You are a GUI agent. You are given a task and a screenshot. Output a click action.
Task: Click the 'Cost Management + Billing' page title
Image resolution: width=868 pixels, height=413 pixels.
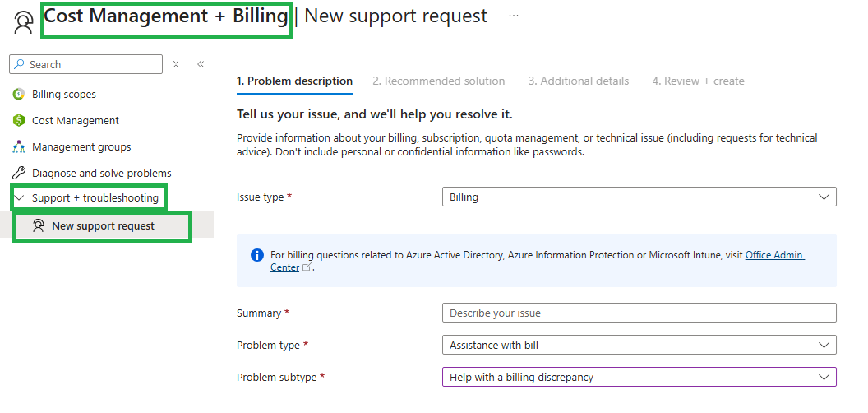[x=166, y=16]
